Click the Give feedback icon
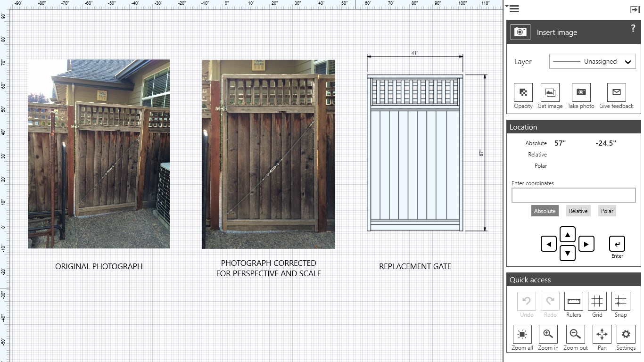The image size is (644, 362). (616, 92)
